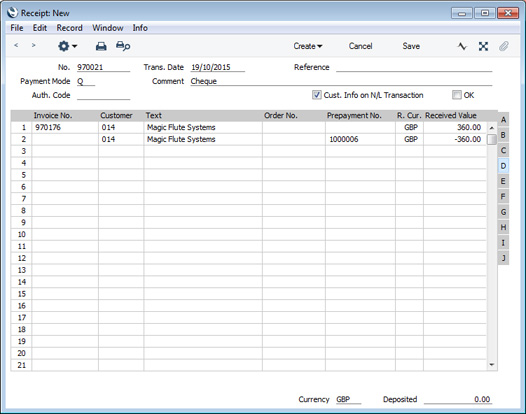
Task: Click the Reference input field
Action: (x=414, y=67)
